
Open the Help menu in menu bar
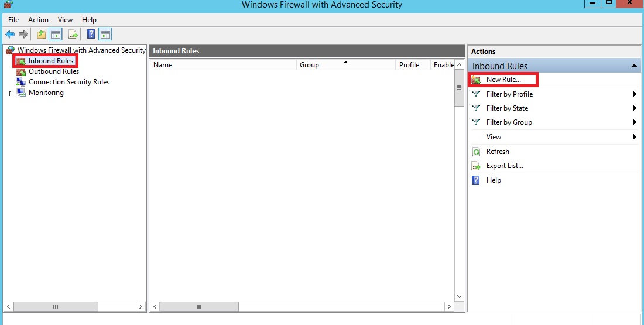(x=89, y=20)
